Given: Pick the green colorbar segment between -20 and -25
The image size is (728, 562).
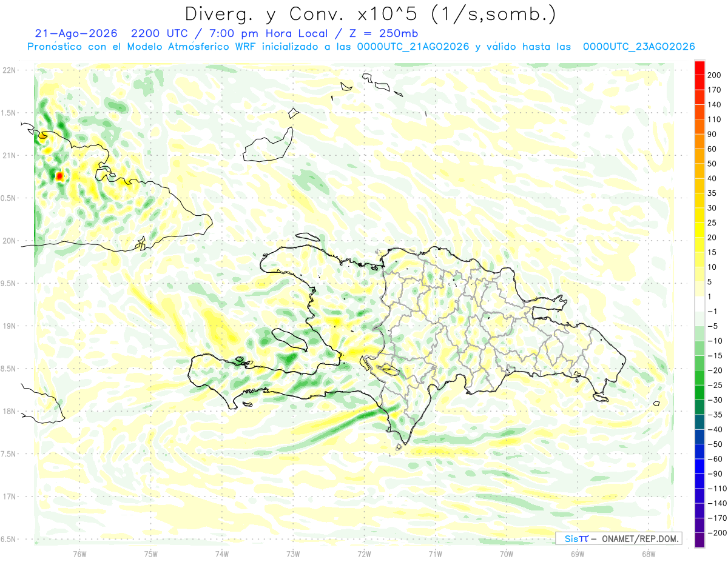Looking at the screenshot, I should 699,378.
